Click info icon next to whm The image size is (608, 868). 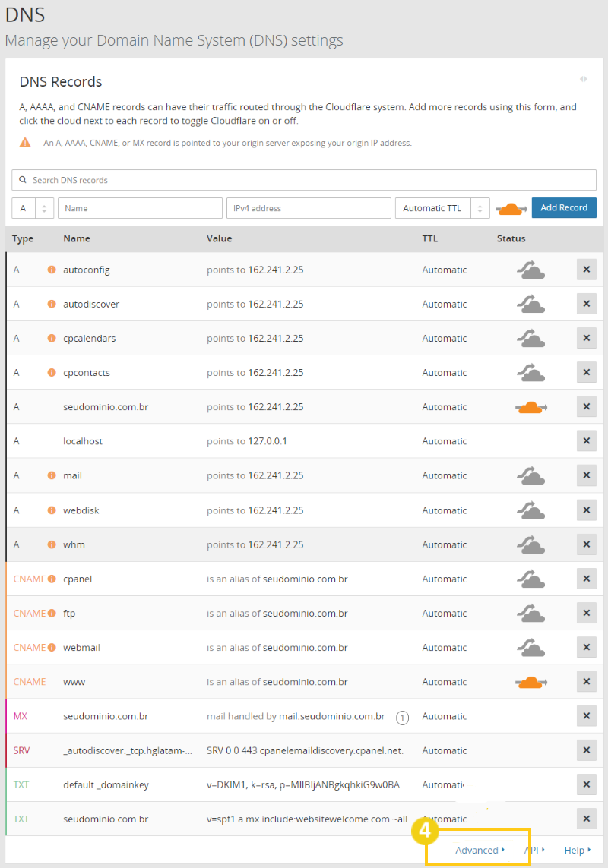pos(52,544)
